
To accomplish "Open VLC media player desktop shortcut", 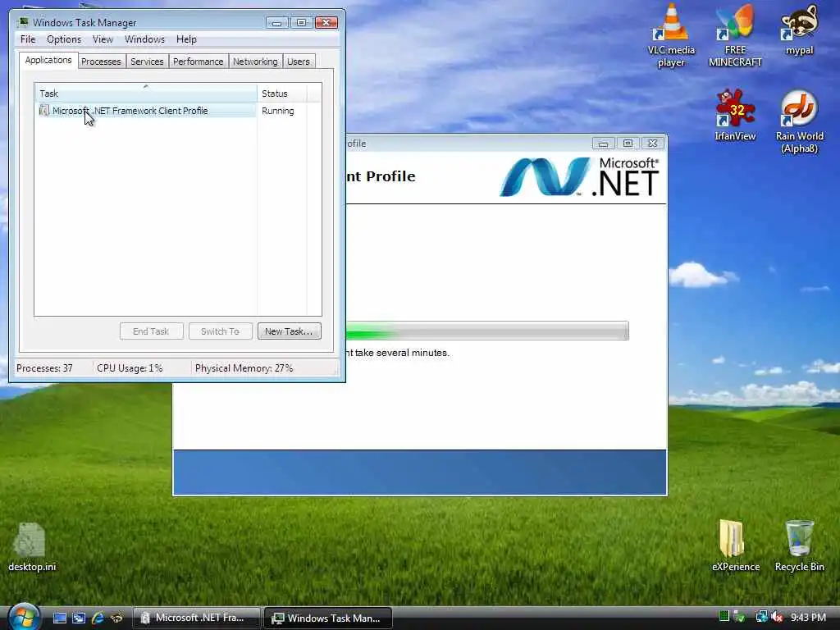I will [x=671, y=34].
